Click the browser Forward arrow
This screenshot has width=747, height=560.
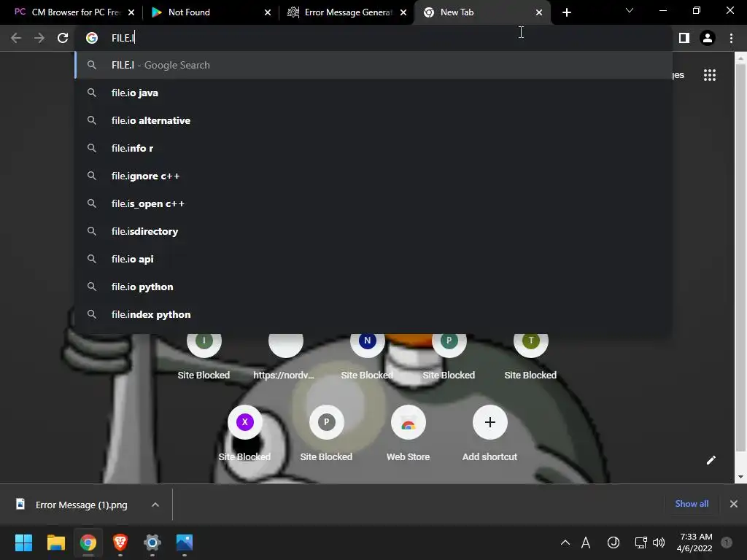click(39, 38)
